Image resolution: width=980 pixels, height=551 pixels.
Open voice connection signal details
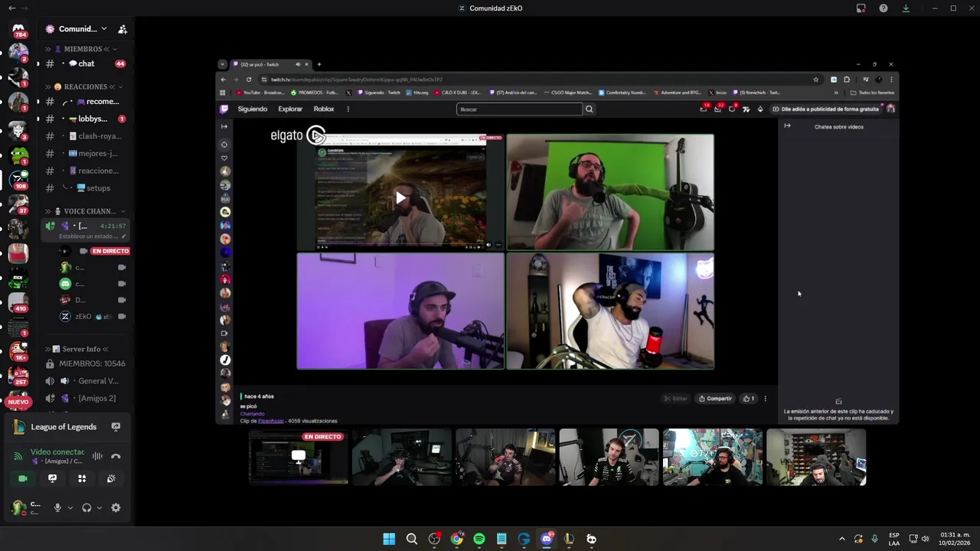click(18, 456)
